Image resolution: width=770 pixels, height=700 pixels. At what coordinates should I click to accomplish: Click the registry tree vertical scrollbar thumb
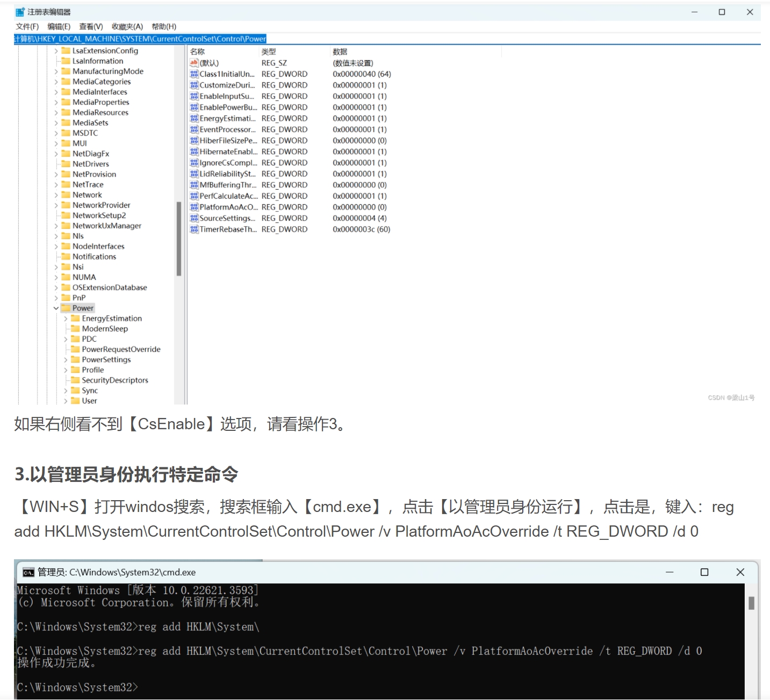pyautogui.click(x=179, y=239)
